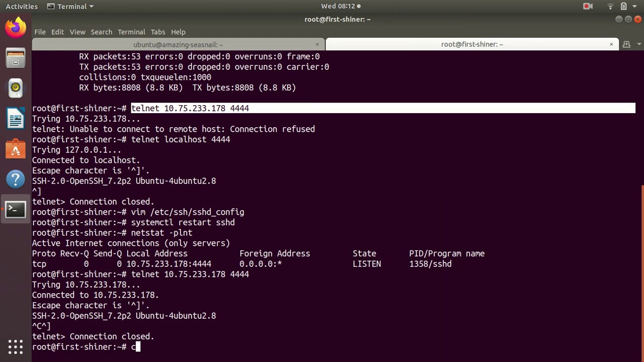Open the Wi-Fi network indicator
644x362 pixels.
[610, 6]
